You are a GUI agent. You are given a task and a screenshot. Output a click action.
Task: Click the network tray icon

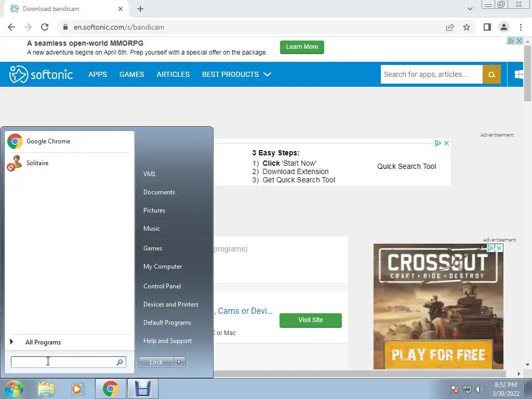(x=467, y=389)
